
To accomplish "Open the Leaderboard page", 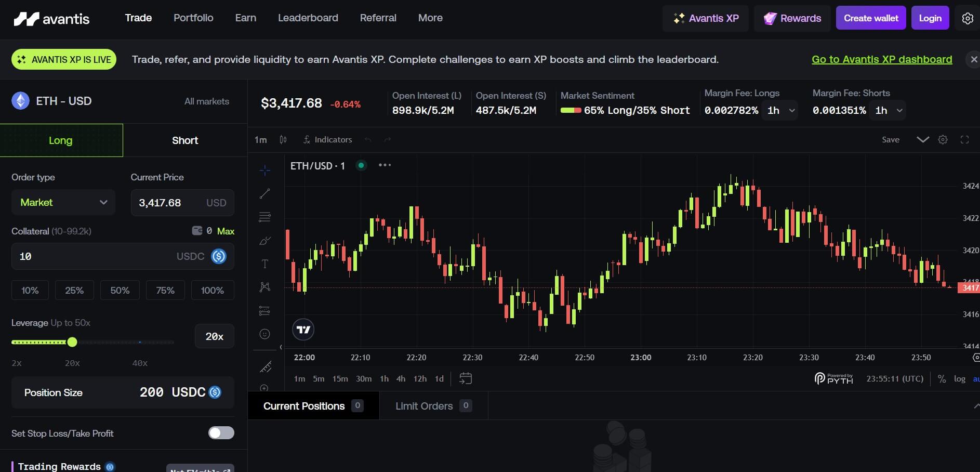I will (308, 18).
